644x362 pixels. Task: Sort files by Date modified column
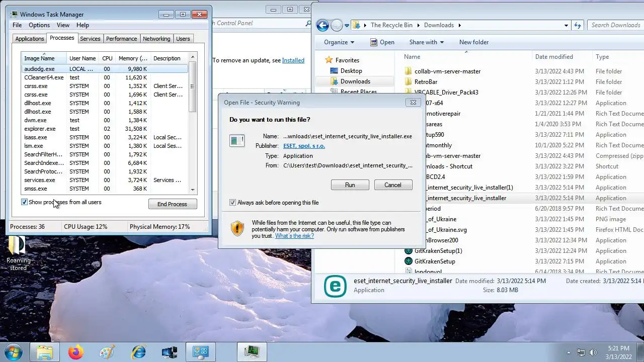[561, 57]
